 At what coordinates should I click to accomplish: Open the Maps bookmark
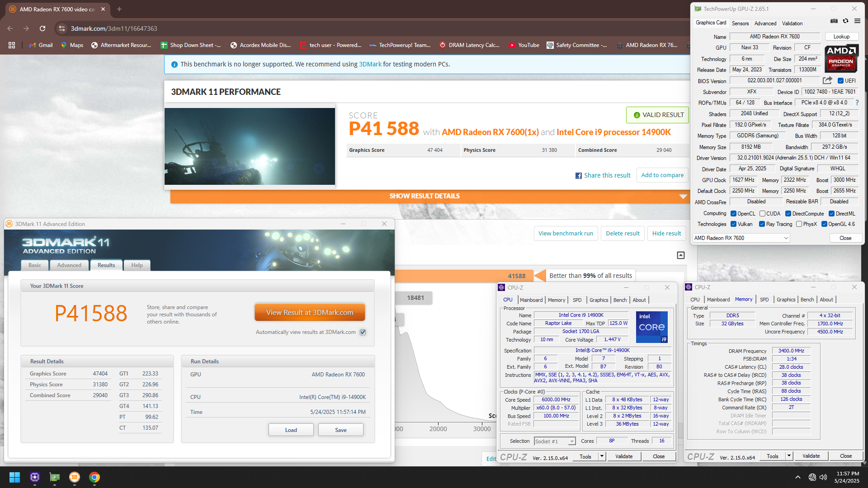click(72, 45)
